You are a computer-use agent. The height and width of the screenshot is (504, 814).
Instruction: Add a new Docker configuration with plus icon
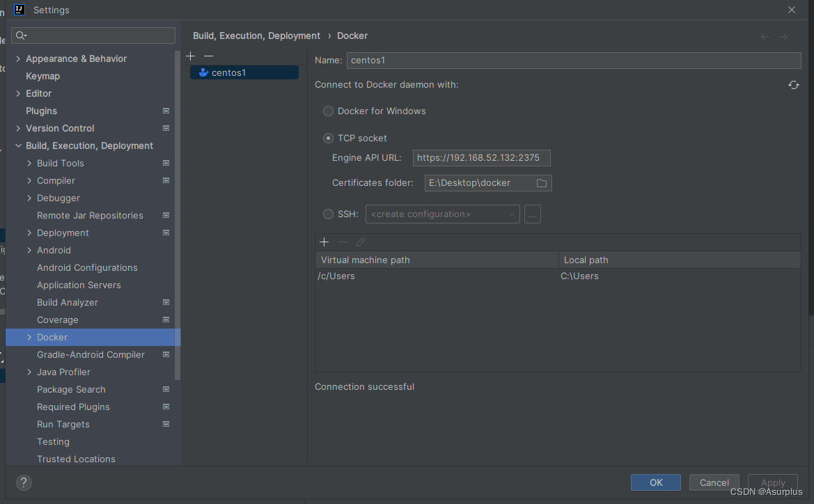click(x=191, y=56)
